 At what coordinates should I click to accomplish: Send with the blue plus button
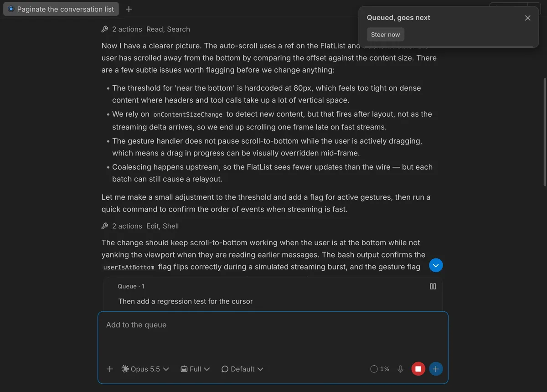coord(436,369)
